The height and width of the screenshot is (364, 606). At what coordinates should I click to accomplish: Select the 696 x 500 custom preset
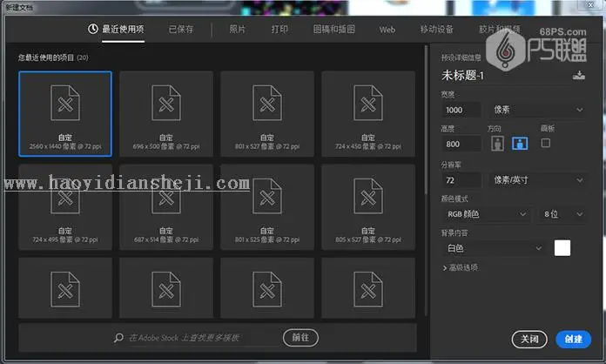[x=166, y=113]
